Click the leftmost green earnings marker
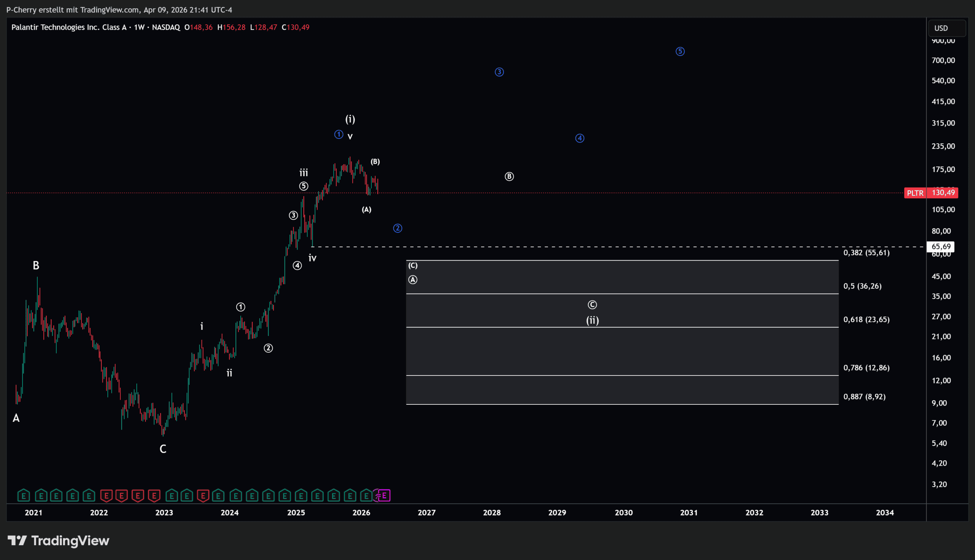The height and width of the screenshot is (560, 975). point(24,495)
